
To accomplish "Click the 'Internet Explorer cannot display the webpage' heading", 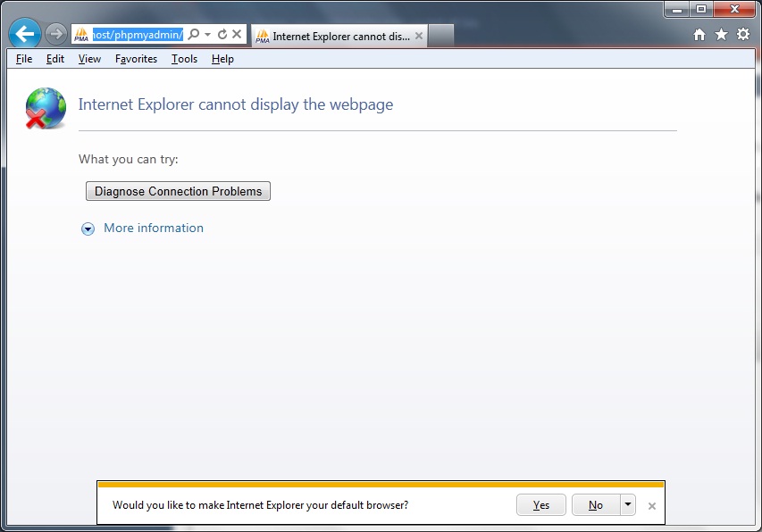I will 236,104.
